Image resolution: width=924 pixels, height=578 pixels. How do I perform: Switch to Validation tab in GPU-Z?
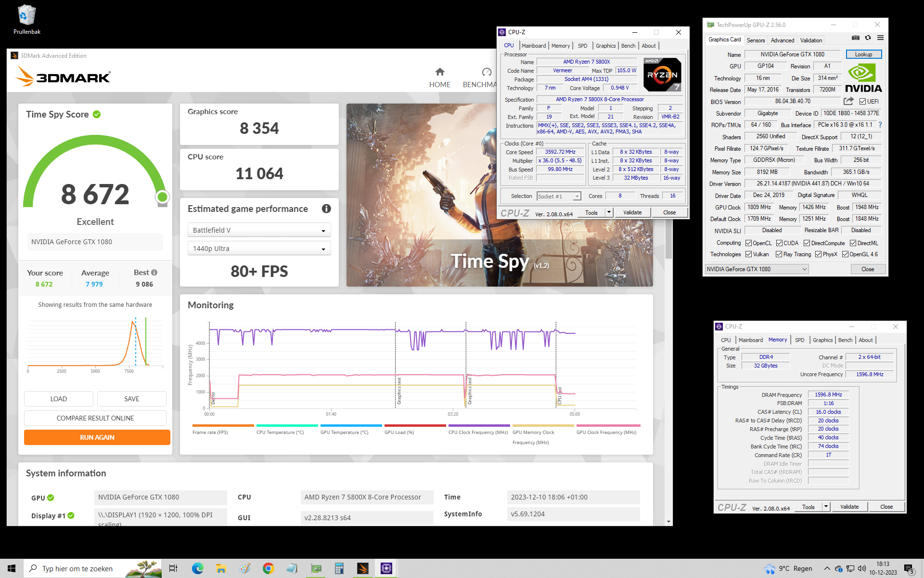click(811, 40)
